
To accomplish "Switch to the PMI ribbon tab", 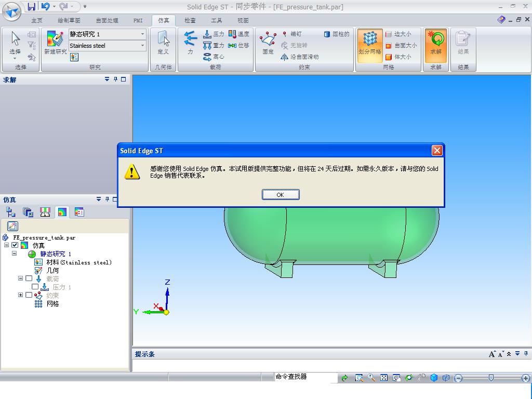I will click(138, 21).
